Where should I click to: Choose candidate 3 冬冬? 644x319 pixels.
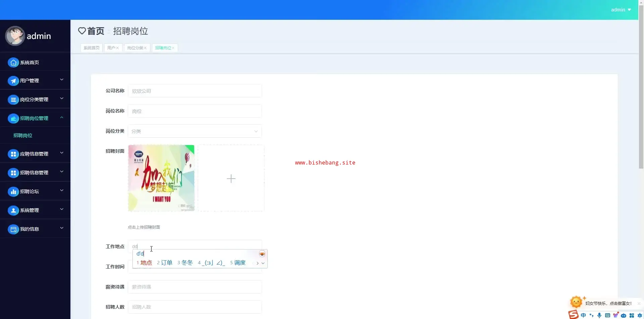pyautogui.click(x=185, y=263)
